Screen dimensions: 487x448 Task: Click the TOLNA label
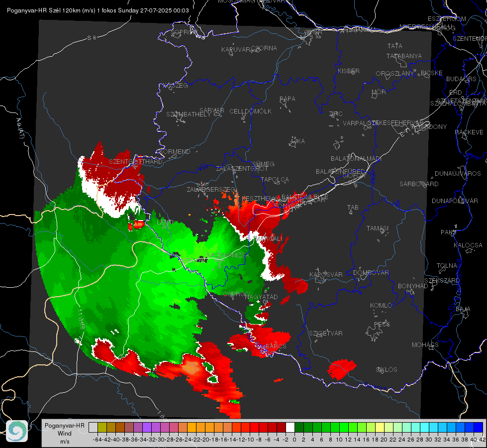coord(447,266)
